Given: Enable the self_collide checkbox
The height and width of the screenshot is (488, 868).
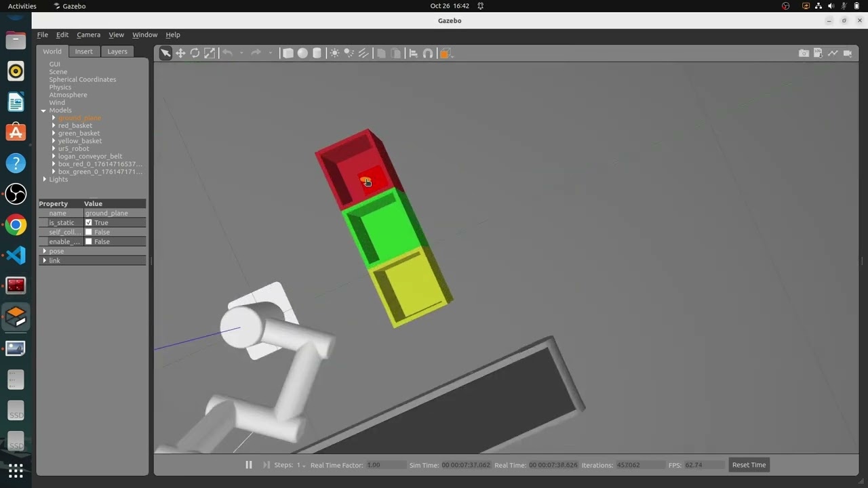Looking at the screenshot, I should tap(89, 232).
